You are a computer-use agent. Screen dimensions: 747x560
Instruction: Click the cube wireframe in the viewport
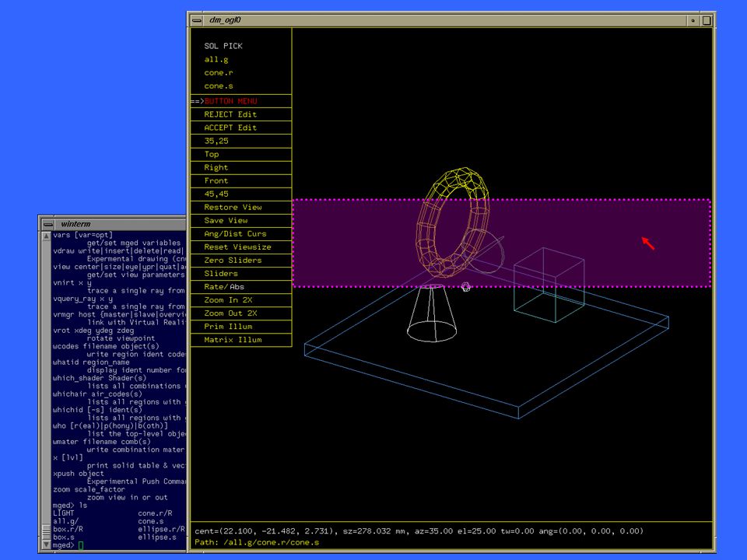coord(549,285)
